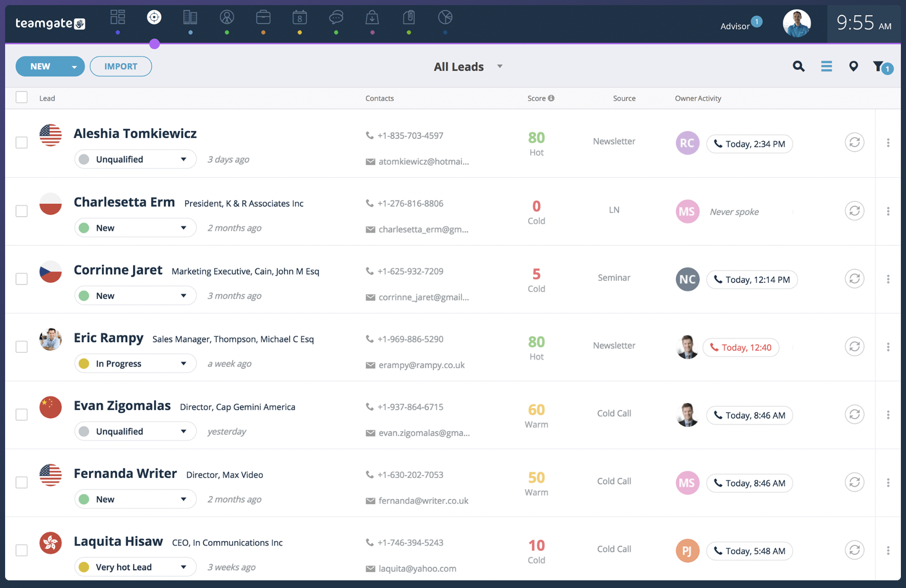This screenshot has width=906, height=588.
Task: Open the user profile avatar photo
Action: pos(797,24)
